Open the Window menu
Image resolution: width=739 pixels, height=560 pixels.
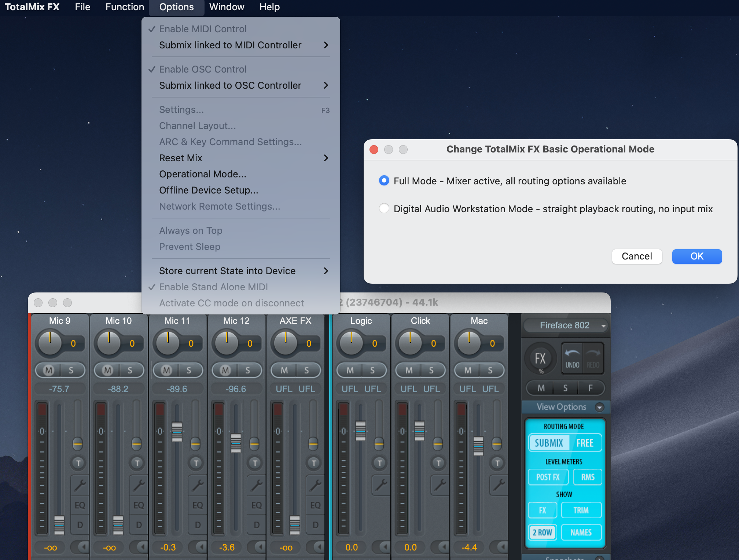[227, 7]
